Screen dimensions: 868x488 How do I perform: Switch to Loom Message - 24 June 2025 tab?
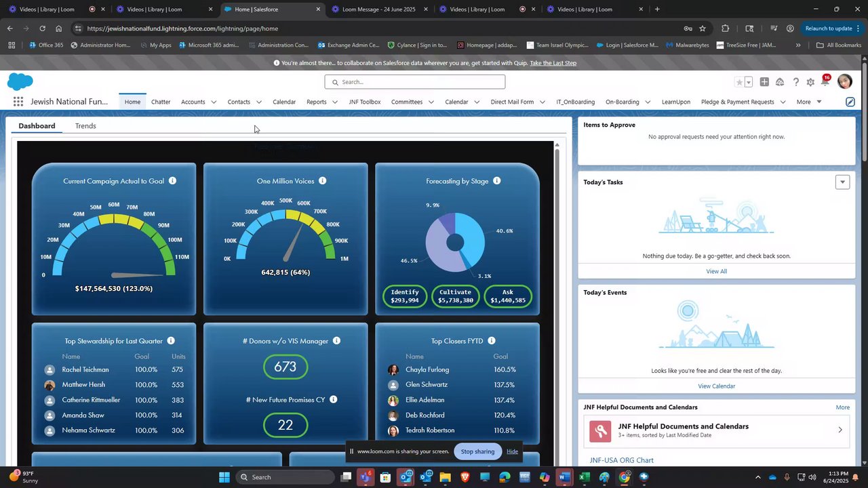click(380, 9)
